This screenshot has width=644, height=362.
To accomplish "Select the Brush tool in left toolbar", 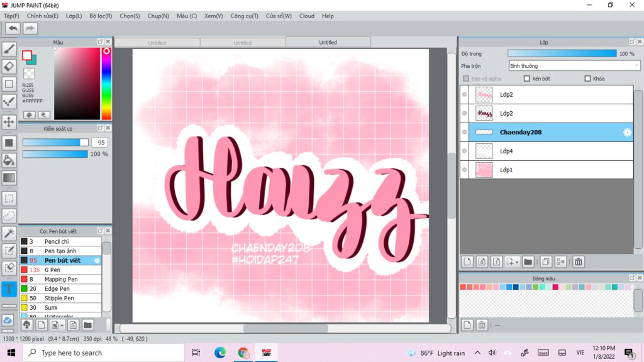I will click(9, 49).
